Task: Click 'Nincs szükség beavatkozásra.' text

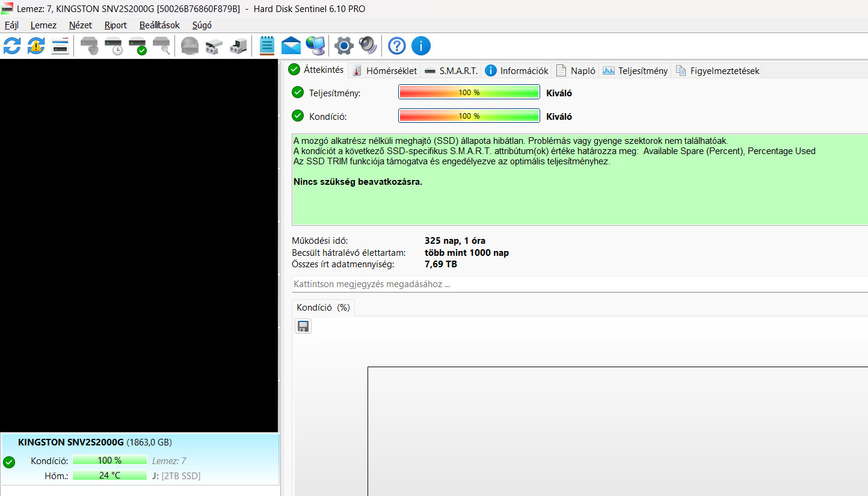Action: point(358,182)
